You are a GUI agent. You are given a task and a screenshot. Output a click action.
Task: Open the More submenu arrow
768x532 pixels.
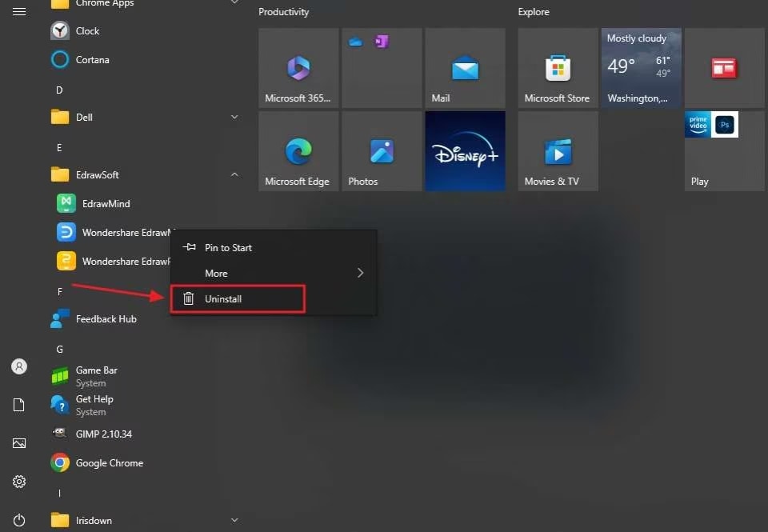pos(361,273)
